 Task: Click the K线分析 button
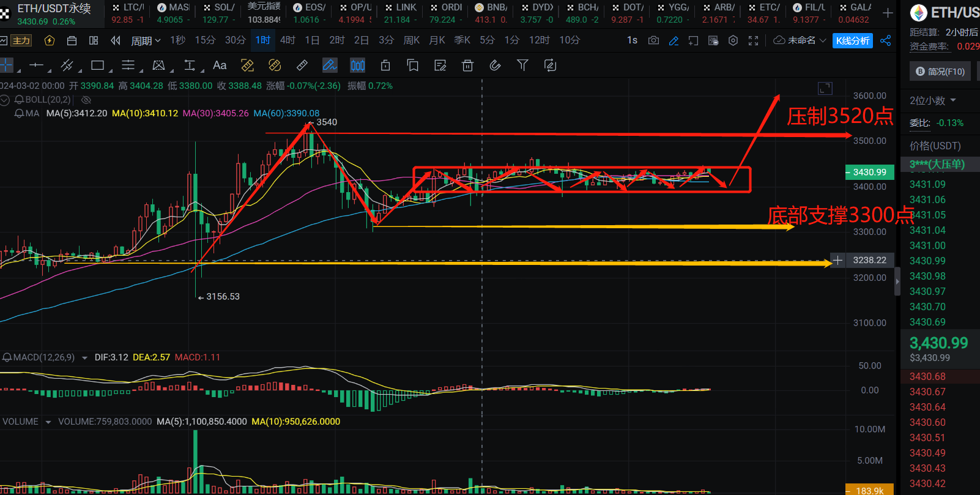853,40
